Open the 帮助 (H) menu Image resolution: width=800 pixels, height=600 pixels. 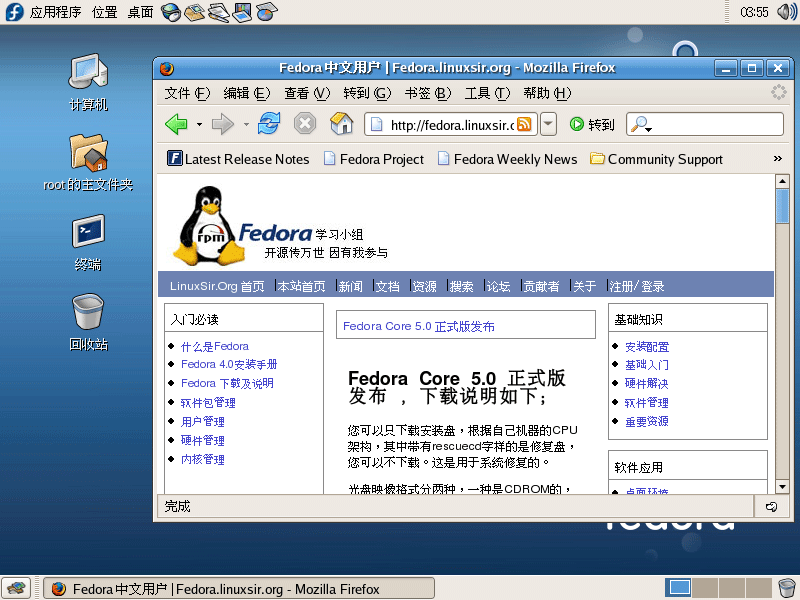point(547,93)
